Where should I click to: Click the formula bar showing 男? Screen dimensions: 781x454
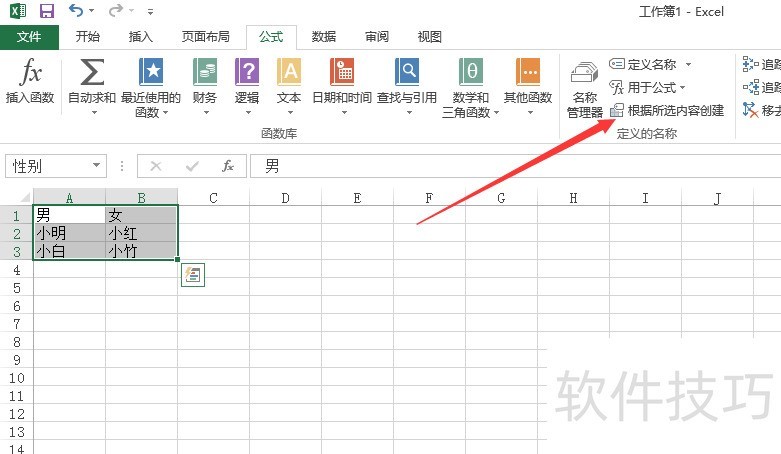click(x=516, y=166)
